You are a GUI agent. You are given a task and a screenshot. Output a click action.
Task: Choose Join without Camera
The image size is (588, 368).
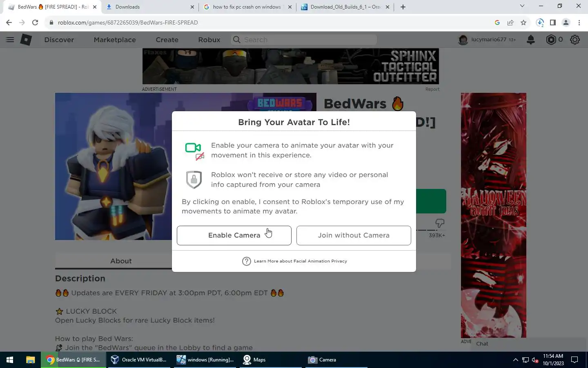[354, 236]
